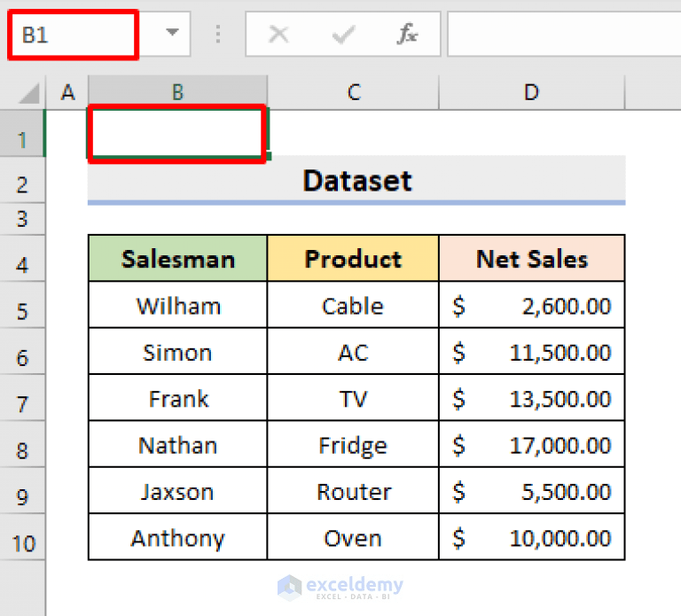Select row 6 header
681x616 pixels.
pyautogui.click(x=22, y=352)
